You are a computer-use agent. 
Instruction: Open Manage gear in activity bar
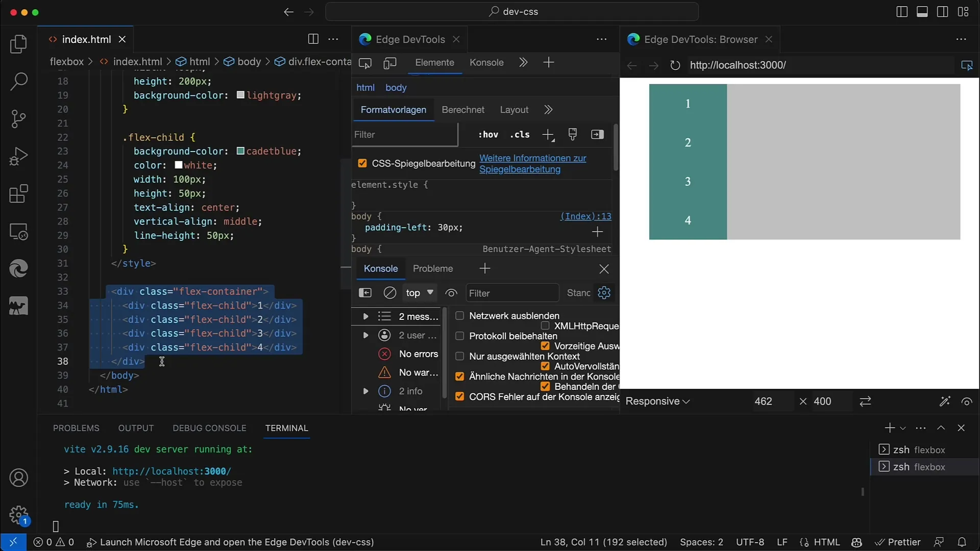(19, 515)
